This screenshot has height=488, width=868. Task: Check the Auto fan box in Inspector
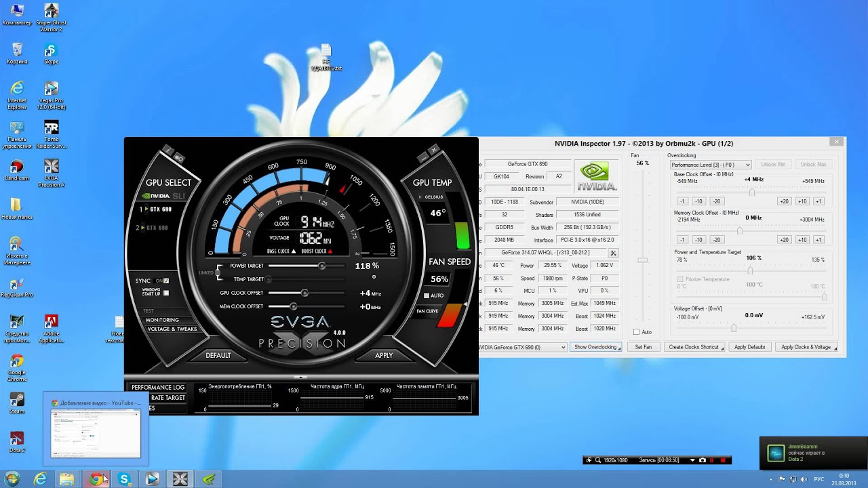(x=636, y=332)
